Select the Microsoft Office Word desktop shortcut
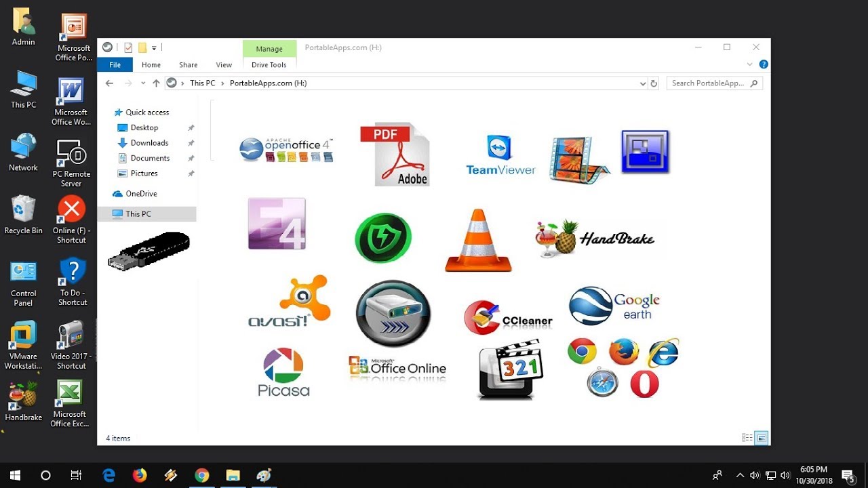 pyautogui.click(x=71, y=102)
